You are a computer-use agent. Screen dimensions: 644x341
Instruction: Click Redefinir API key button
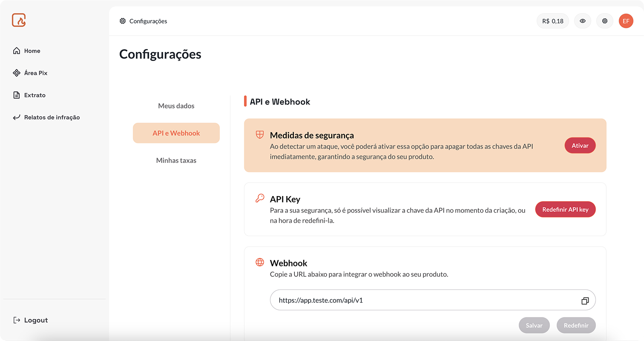click(x=565, y=209)
